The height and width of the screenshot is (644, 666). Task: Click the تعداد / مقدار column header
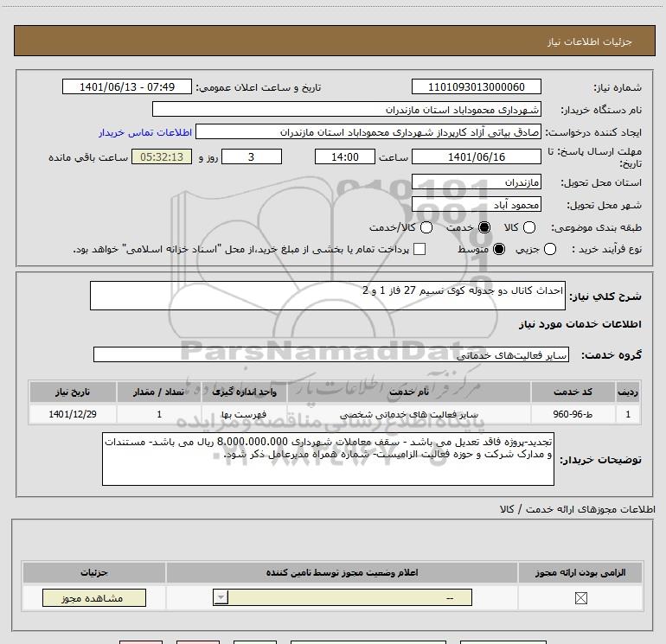[x=159, y=392]
